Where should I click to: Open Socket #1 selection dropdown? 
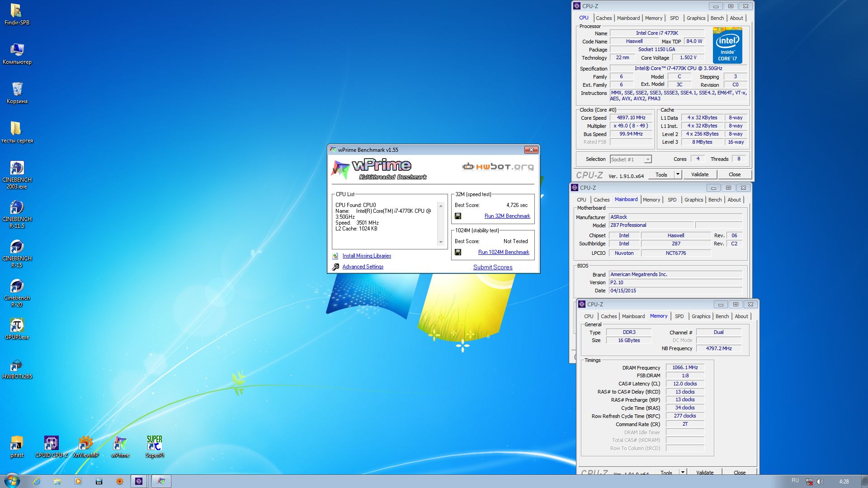coord(631,159)
